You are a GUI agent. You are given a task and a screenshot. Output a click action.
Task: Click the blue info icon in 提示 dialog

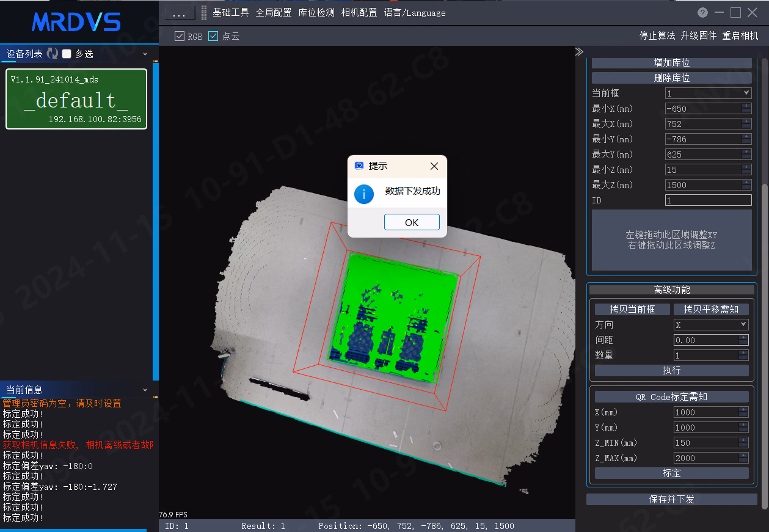click(364, 194)
